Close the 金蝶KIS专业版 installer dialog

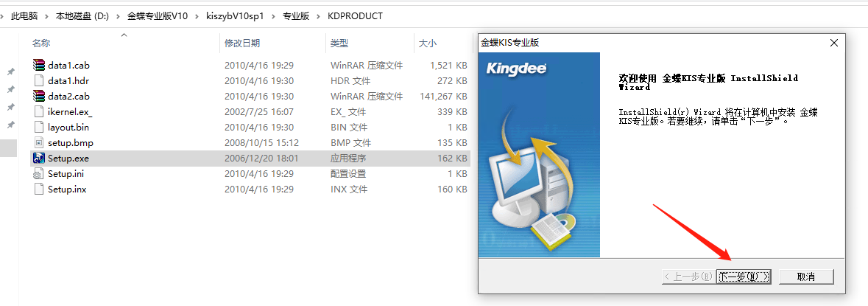tap(834, 43)
